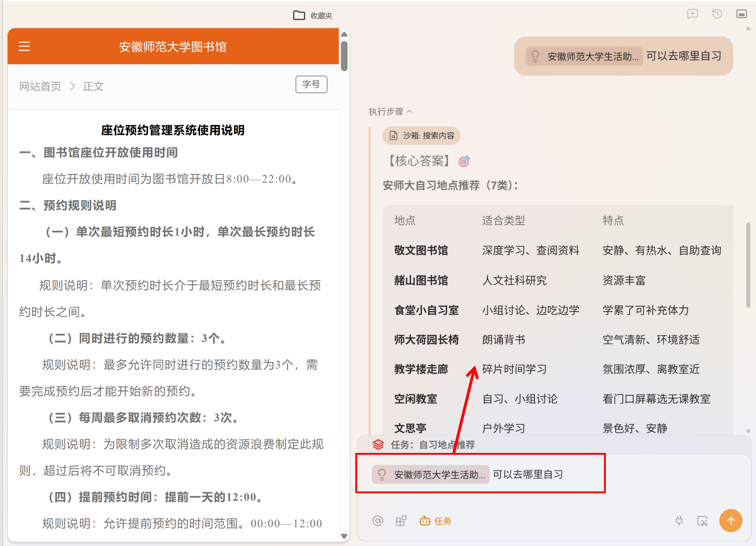The width and height of the screenshot is (756, 546).
Task: Click scroll-down arrow of library page scrollbar
Action: pyautogui.click(x=344, y=536)
